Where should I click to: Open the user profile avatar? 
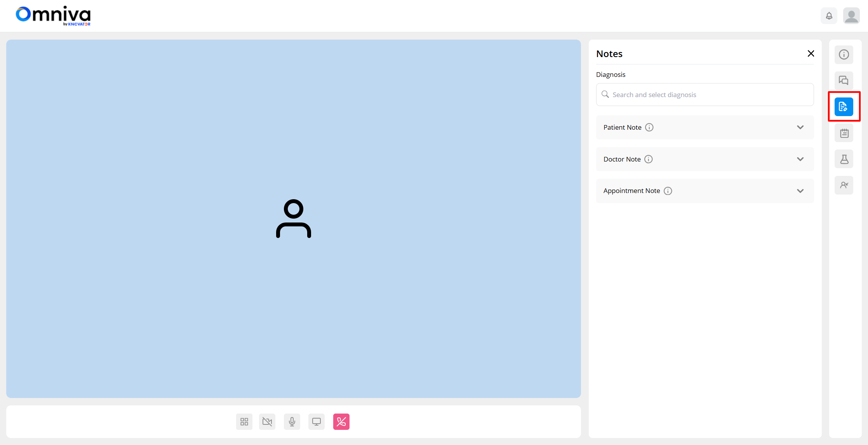(851, 16)
